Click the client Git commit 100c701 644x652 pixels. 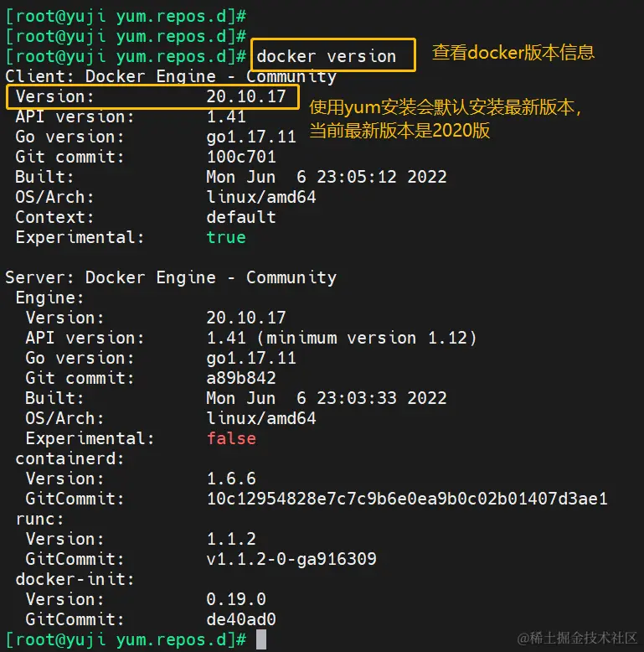(241, 157)
